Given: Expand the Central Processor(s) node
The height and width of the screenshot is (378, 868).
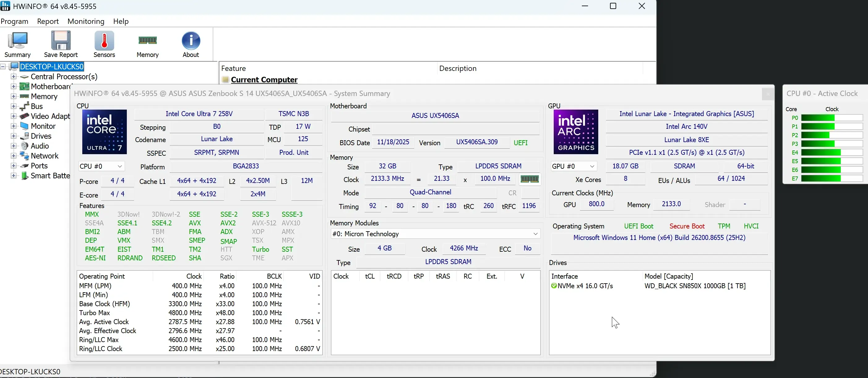Looking at the screenshot, I should 14,77.
